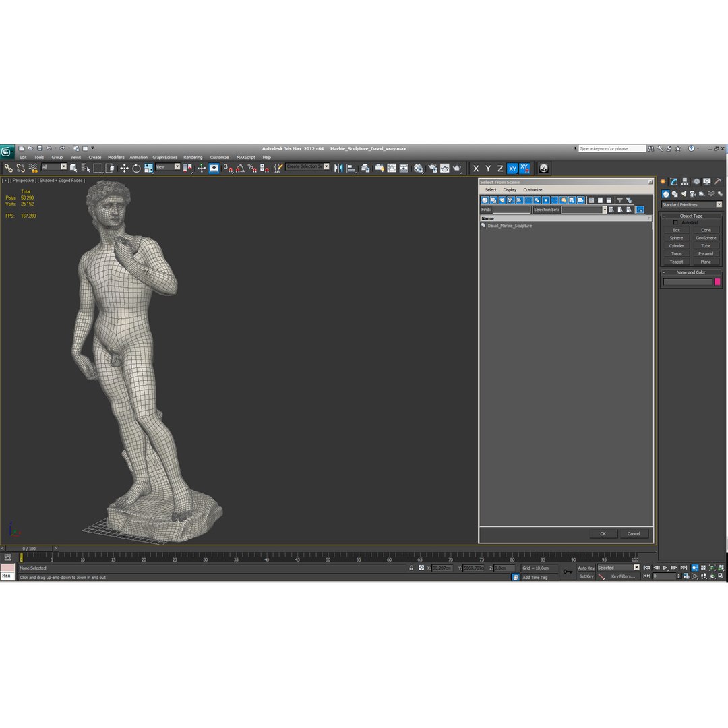The height and width of the screenshot is (728, 728).
Task: Open the Modifiers menu
Action: 116,157
